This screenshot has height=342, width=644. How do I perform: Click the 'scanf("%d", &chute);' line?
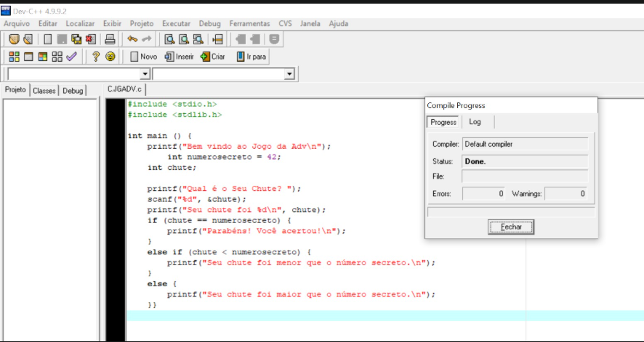[x=197, y=199]
